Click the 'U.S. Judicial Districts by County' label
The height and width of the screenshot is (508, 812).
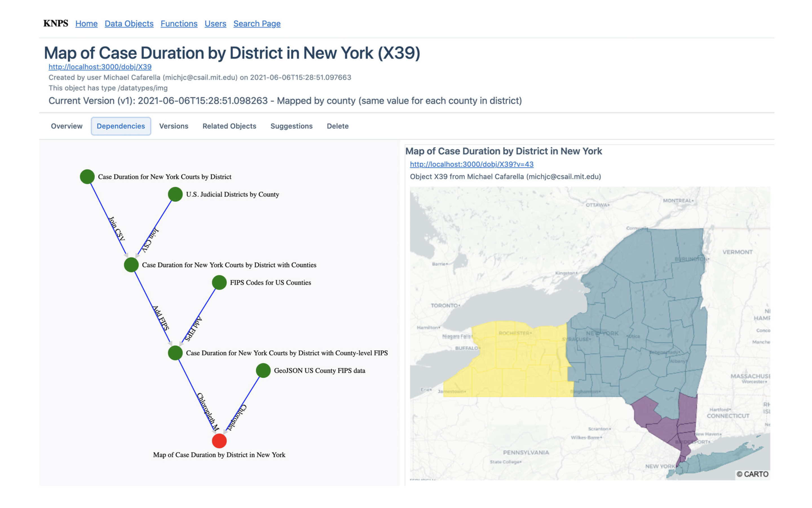233,194
